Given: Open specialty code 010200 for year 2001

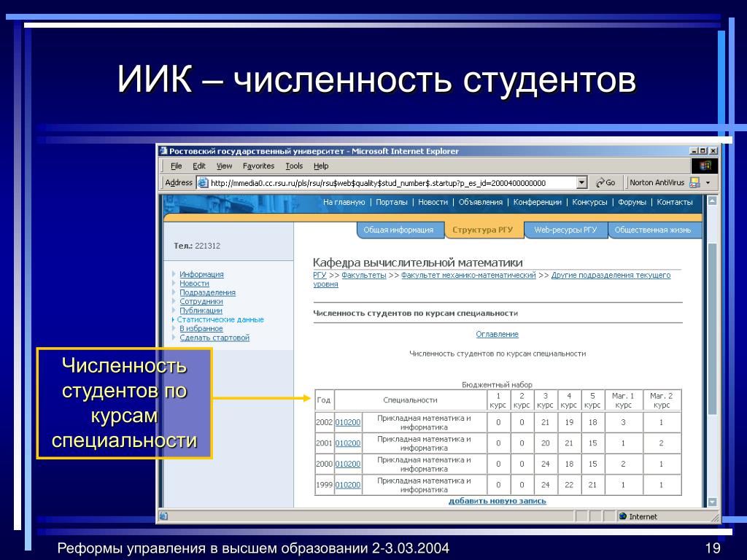Looking at the screenshot, I should (348, 443).
